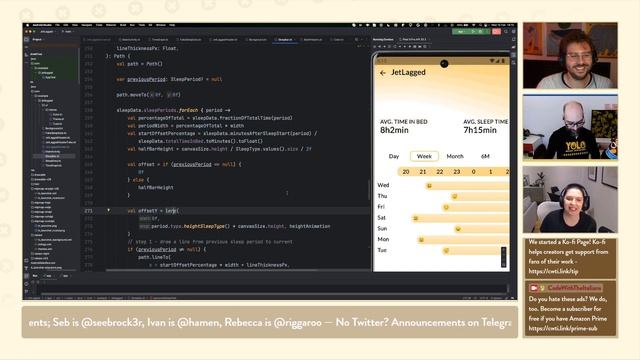Image resolution: width=640 pixels, height=360 pixels.
Task: Tap the Tue sleep bar emoji
Action: click(446, 251)
